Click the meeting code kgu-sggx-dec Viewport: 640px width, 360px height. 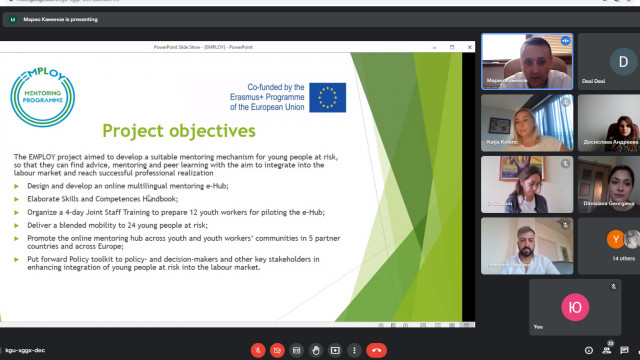(25, 350)
